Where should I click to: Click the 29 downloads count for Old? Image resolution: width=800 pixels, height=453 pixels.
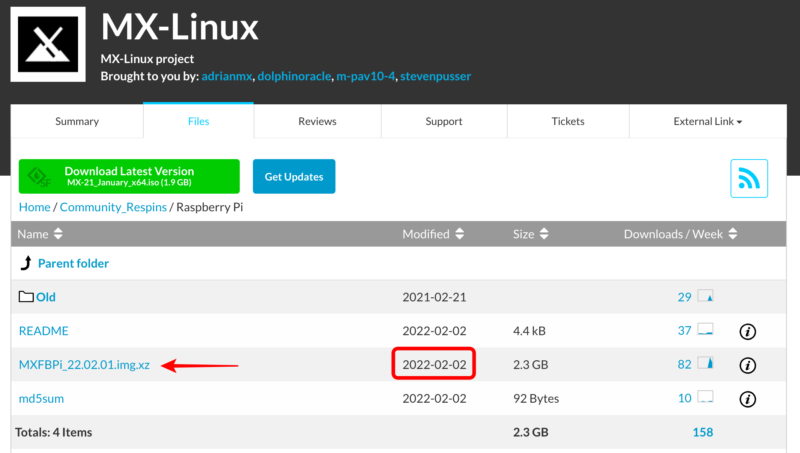click(x=684, y=297)
